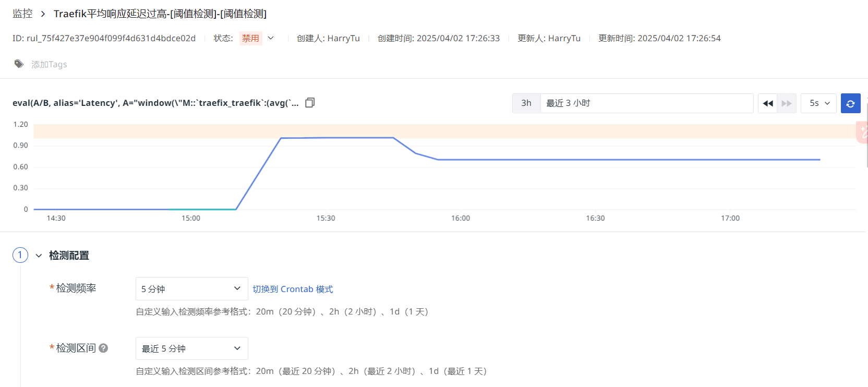Switch to Crontab mode link
Image resolution: width=868 pixels, height=387 pixels.
pos(293,289)
